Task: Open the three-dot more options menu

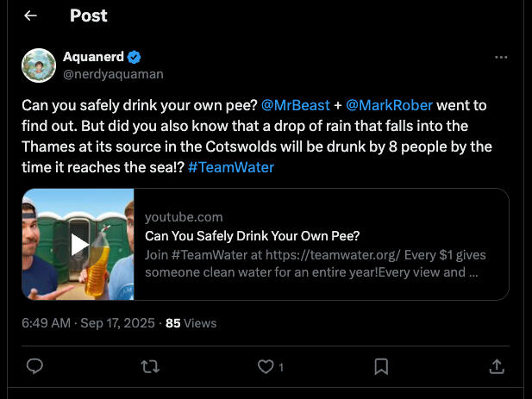Action: (501, 57)
